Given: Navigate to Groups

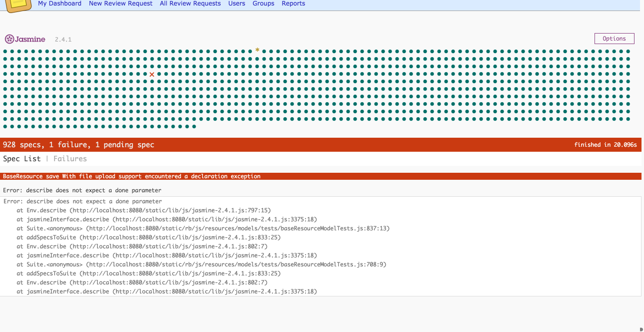Looking at the screenshot, I should click(263, 4).
